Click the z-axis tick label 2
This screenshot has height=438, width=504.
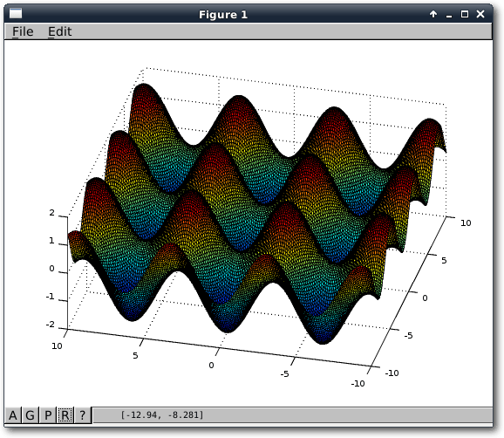51,213
